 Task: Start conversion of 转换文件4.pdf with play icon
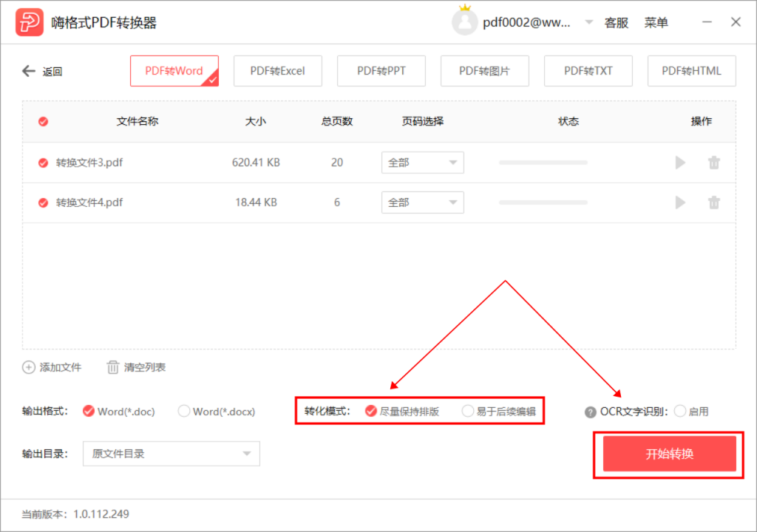pyautogui.click(x=680, y=202)
